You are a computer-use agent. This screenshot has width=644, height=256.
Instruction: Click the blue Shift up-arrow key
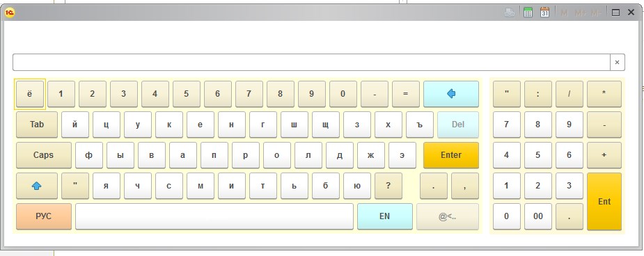coord(37,186)
